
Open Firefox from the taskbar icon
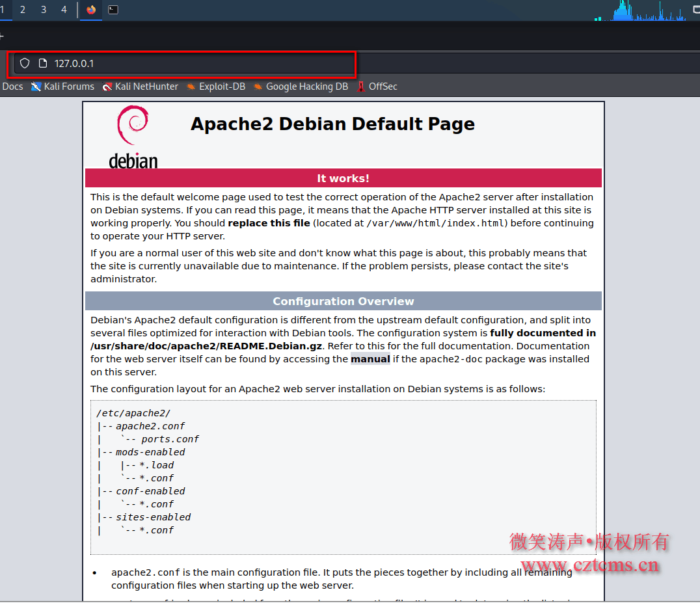[91, 10]
